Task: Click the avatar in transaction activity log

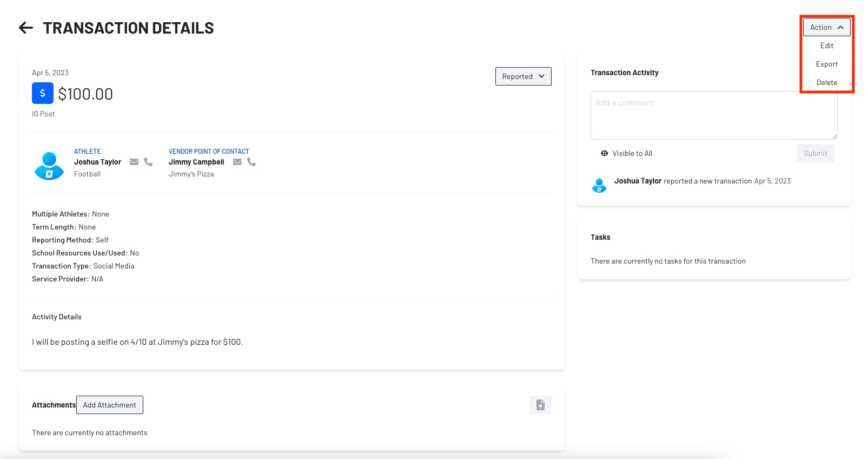Action: pyautogui.click(x=599, y=186)
